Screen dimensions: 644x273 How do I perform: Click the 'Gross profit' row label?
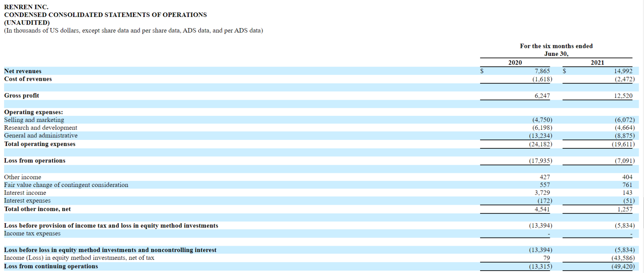point(22,96)
